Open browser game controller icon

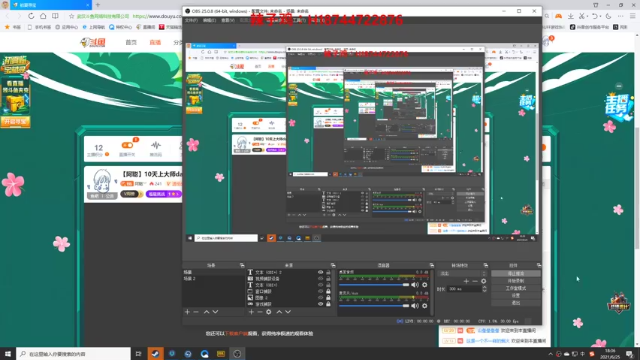tap(558, 16)
